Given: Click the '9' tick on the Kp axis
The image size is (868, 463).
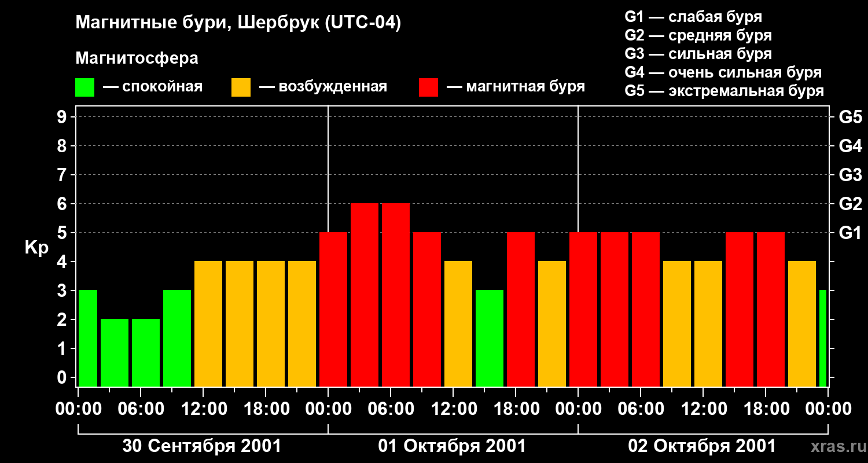Looking at the screenshot, I should pos(63,117).
